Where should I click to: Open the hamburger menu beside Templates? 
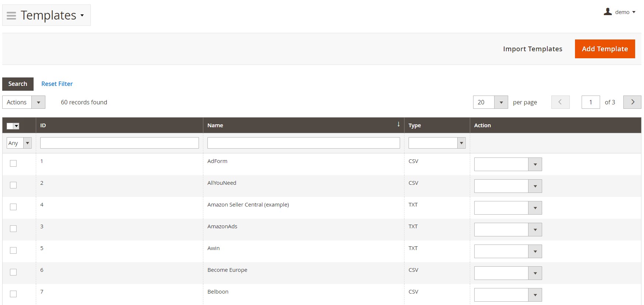pos(11,15)
